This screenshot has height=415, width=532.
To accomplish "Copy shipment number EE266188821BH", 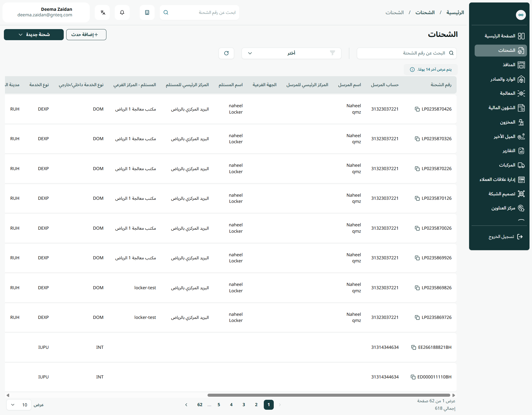I will click(x=414, y=347).
